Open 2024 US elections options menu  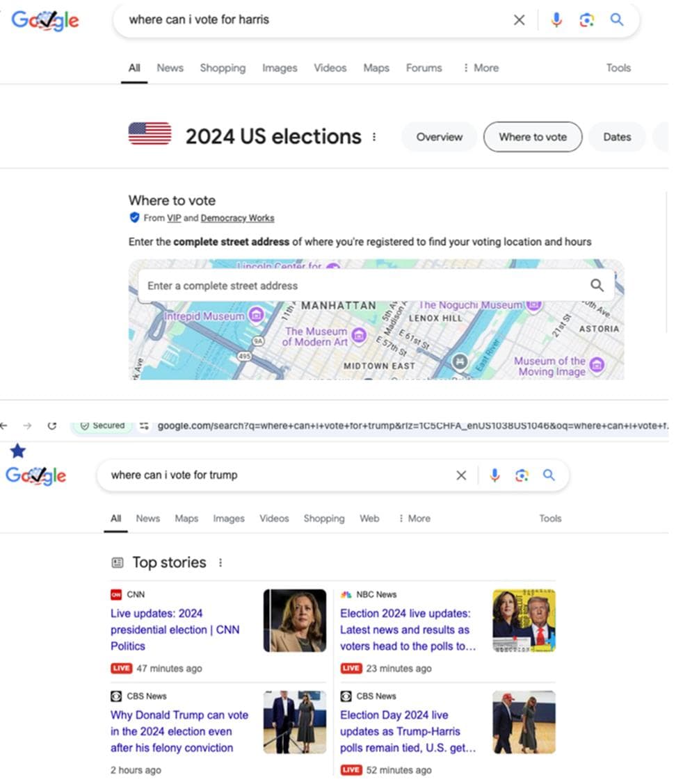[x=374, y=137]
